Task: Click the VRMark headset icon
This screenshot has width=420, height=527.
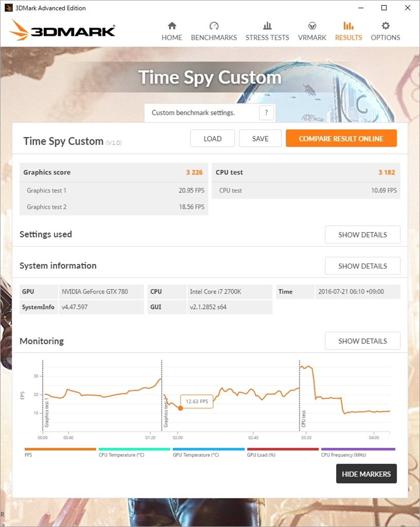Action: tap(312, 26)
